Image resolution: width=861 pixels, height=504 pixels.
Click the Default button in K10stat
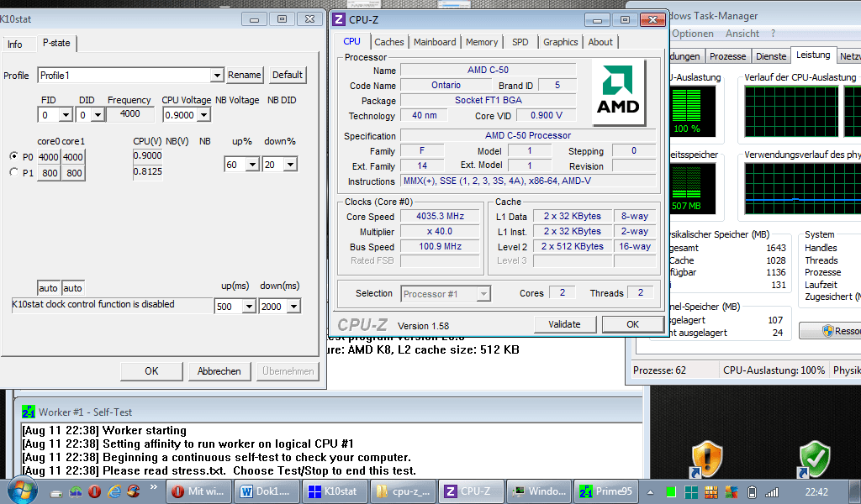click(288, 75)
